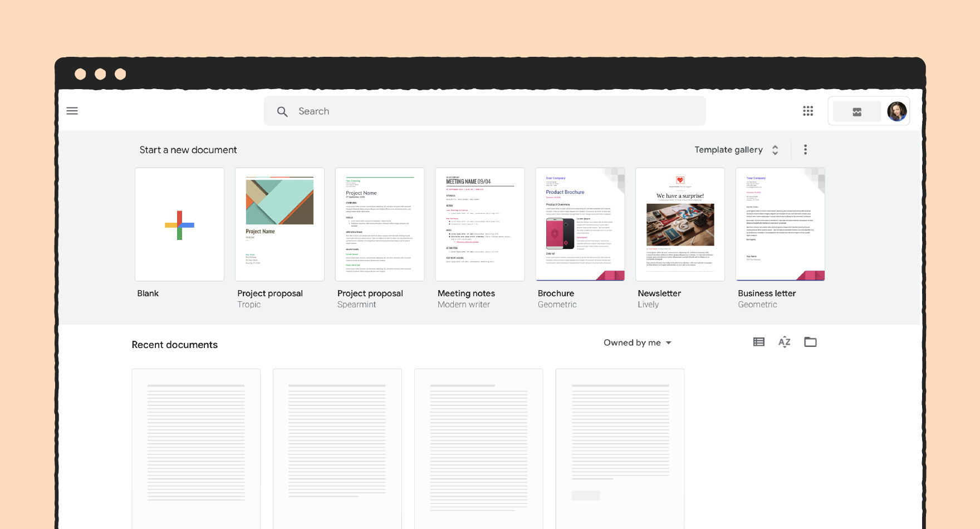Collapse the Template gallery chevron
The height and width of the screenshot is (529, 980).
click(775, 149)
